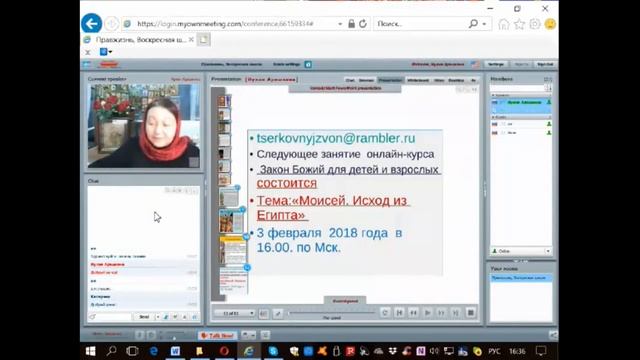Screen dimensions: 640x360
Task: Open Word from the taskbar
Action: click(175, 351)
